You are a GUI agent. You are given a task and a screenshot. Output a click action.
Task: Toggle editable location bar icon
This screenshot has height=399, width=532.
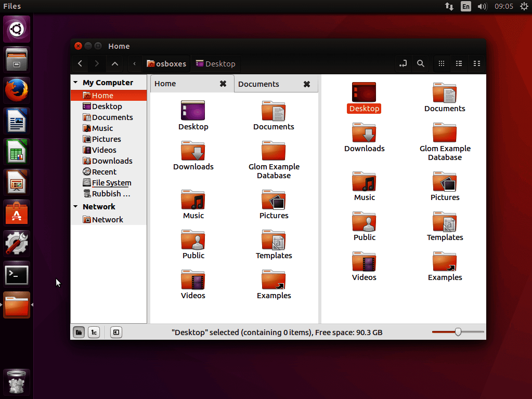tap(403, 63)
